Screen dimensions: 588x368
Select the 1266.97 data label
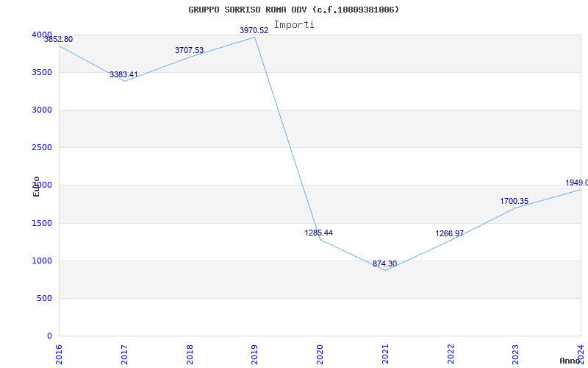[449, 233]
